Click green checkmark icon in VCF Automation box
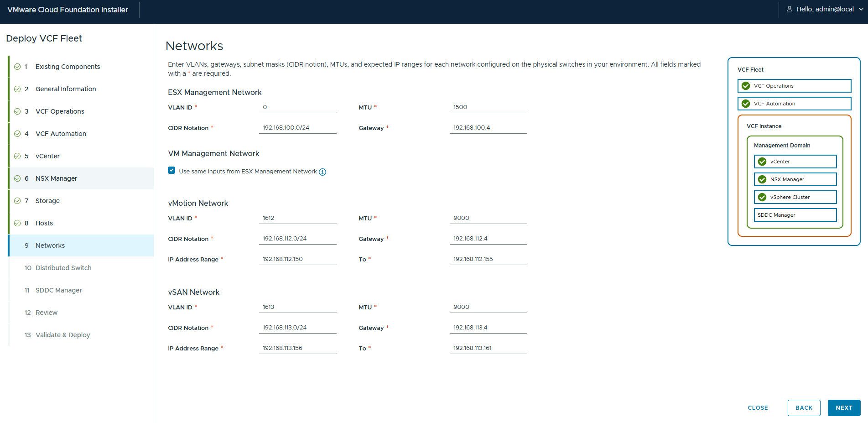The height and width of the screenshot is (423, 868). 746,104
